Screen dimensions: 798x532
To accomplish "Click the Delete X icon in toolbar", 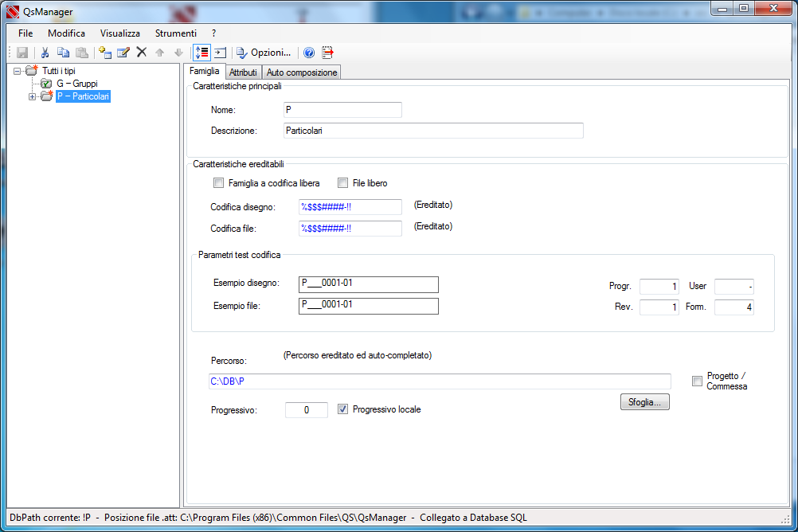I will pyautogui.click(x=142, y=52).
